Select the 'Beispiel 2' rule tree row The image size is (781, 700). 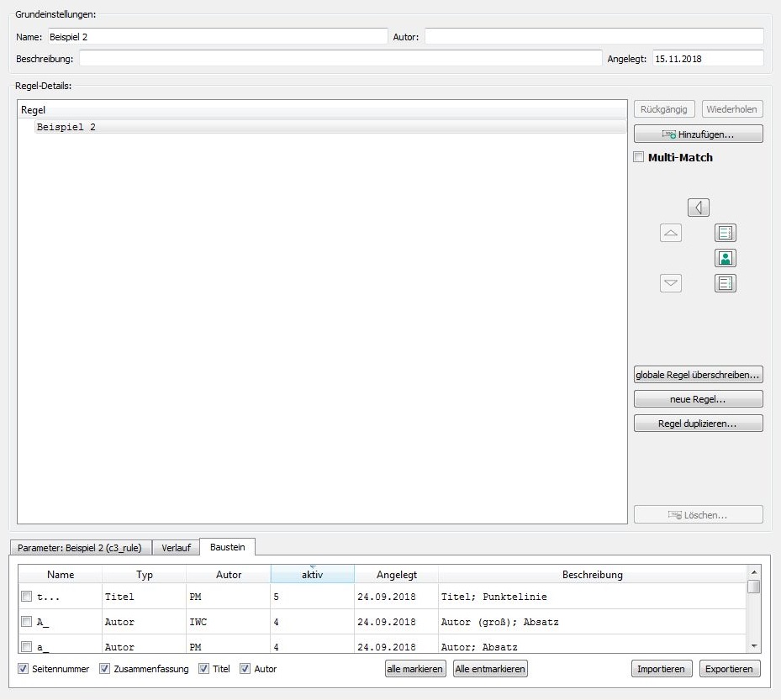coord(330,126)
